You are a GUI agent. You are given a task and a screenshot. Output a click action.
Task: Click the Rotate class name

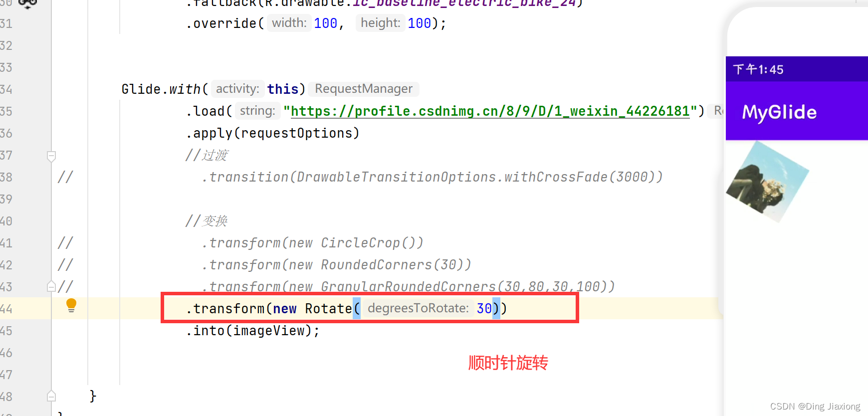(328, 309)
